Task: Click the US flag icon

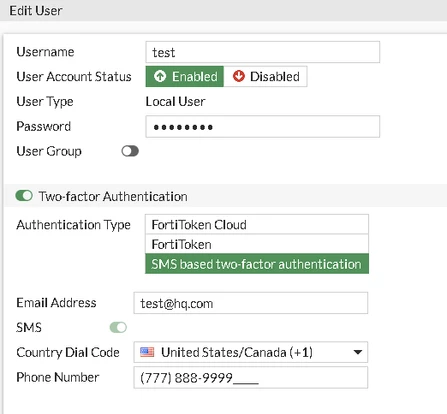Action: point(147,352)
